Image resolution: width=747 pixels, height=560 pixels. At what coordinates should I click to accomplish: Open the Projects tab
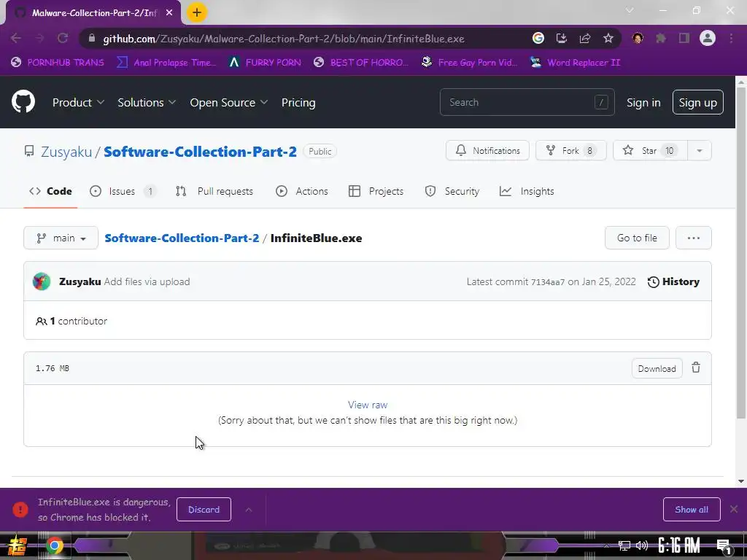tap(376, 191)
